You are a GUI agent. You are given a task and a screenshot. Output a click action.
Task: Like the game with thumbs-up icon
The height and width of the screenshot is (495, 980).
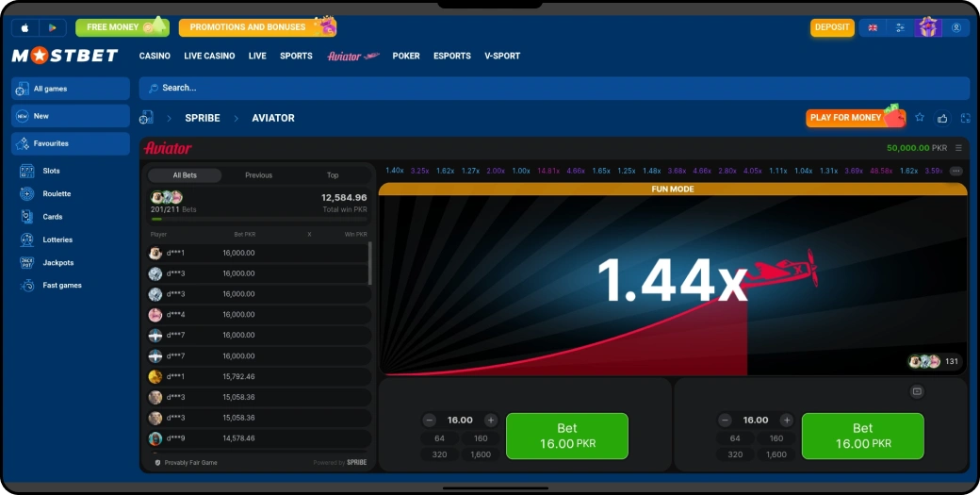point(942,118)
